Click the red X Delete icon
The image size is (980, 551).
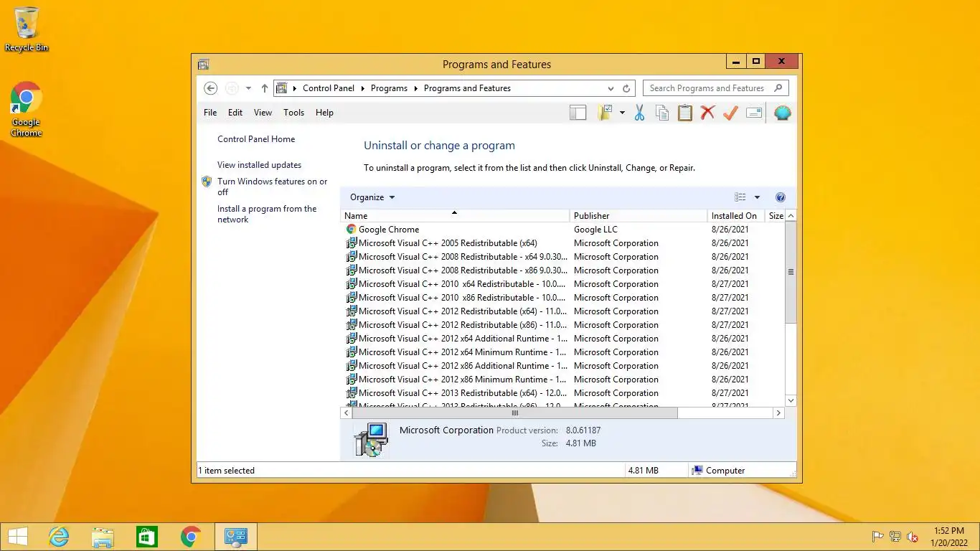[x=708, y=113]
